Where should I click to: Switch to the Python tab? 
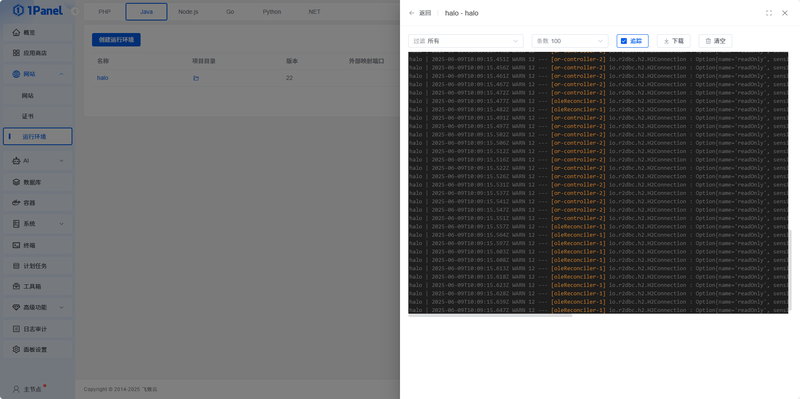[x=272, y=12]
